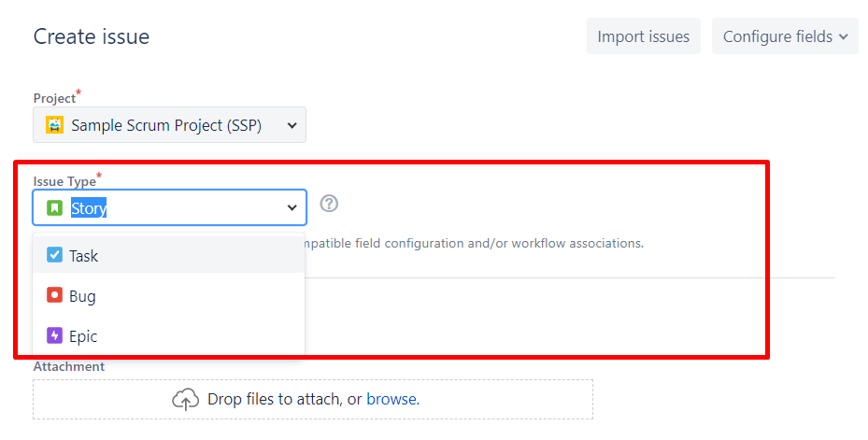Click the Configure fields chevron arrow
This screenshot has width=868, height=440.
tap(843, 37)
